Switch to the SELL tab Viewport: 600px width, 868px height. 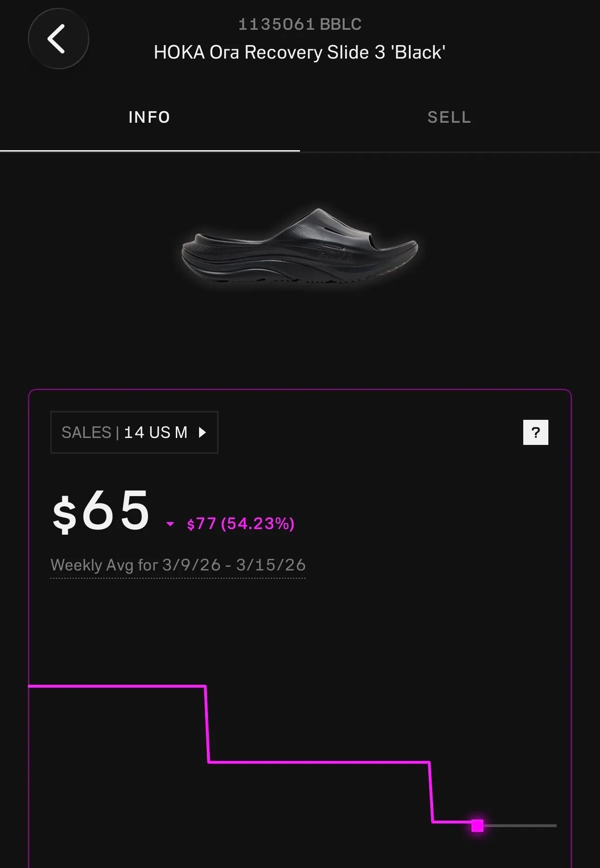pyautogui.click(x=449, y=117)
